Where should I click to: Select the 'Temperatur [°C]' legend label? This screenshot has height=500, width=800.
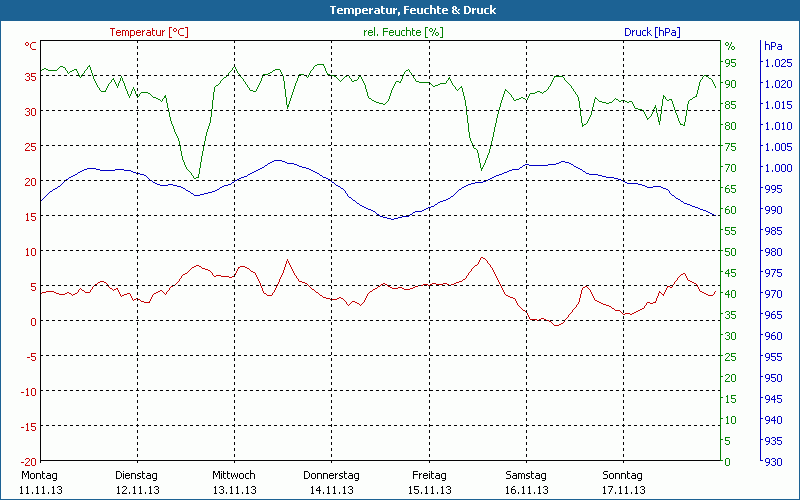point(149,32)
